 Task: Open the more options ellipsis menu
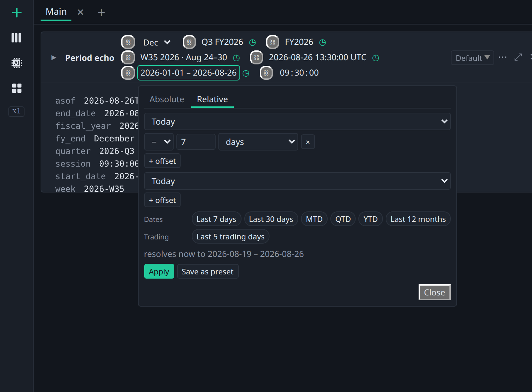coord(502,57)
